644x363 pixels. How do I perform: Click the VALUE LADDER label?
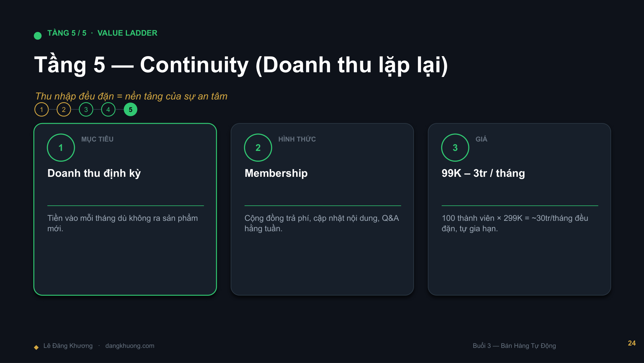click(x=127, y=33)
